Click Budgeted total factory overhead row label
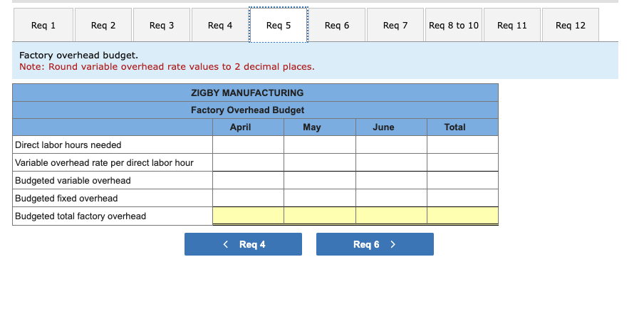 tap(80, 216)
